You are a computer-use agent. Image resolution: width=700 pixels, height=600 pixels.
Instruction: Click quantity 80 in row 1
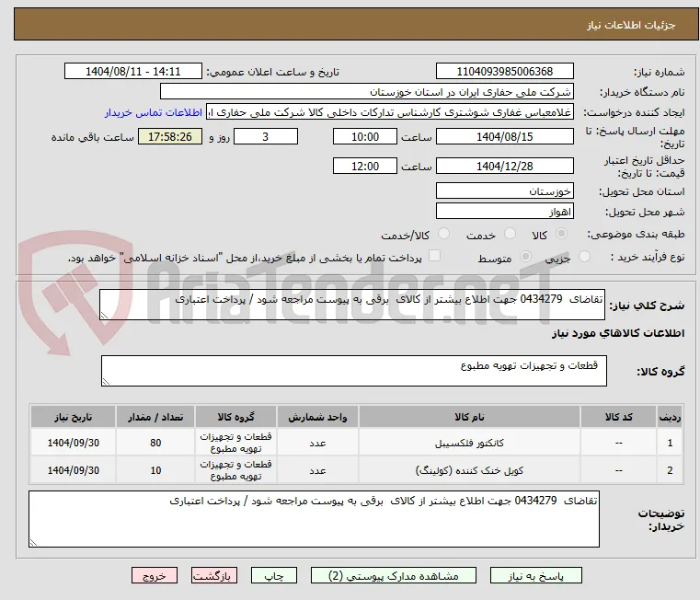tap(155, 443)
